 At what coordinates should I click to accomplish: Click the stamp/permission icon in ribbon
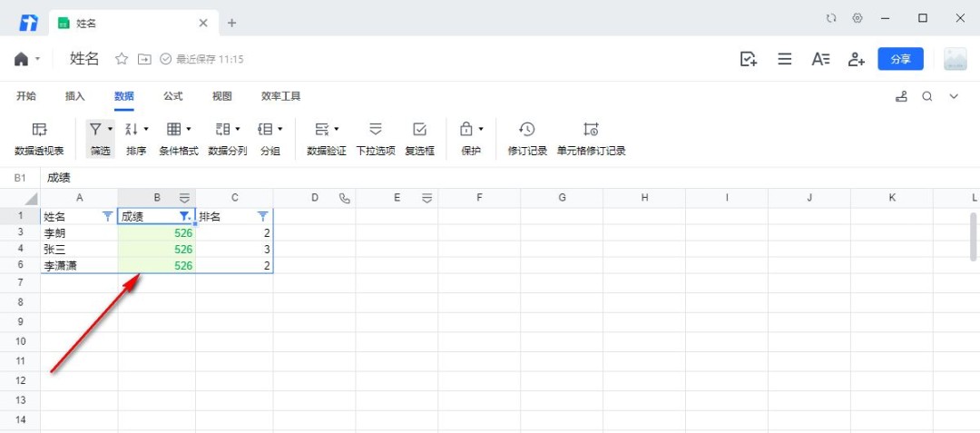pos(901,96)
